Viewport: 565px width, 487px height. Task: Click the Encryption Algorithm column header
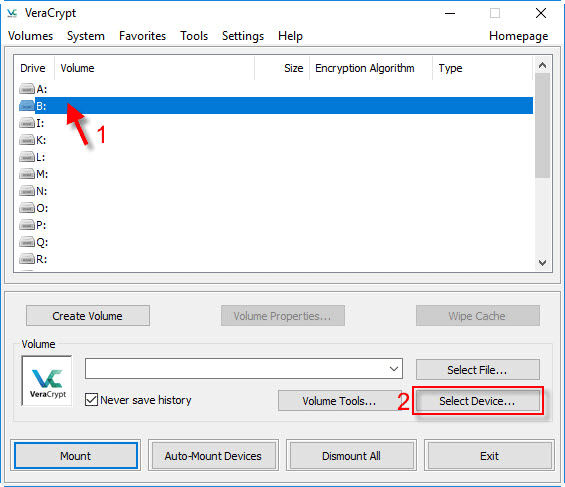click(371, 68)
